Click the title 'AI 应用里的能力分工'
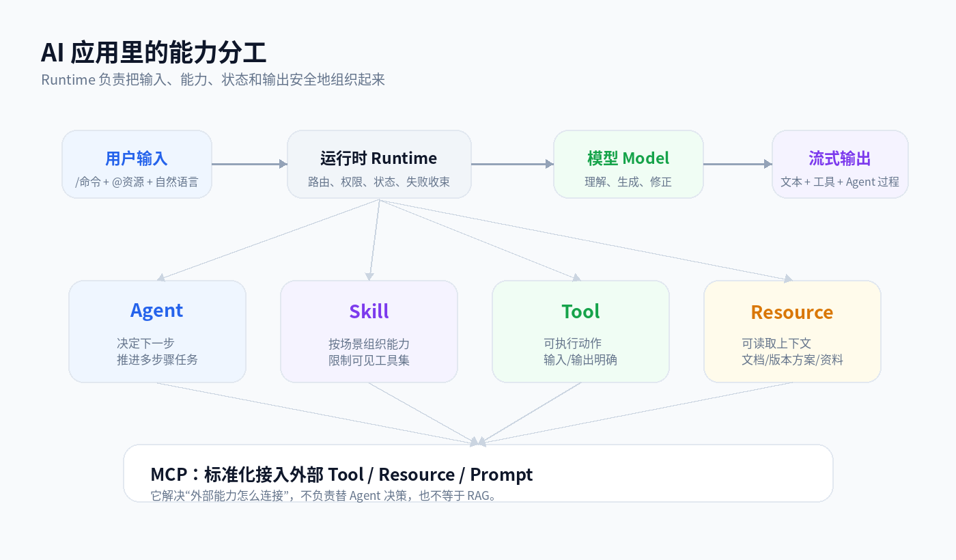This screenshot has width=956, height=560. click(x=154, y=53)
